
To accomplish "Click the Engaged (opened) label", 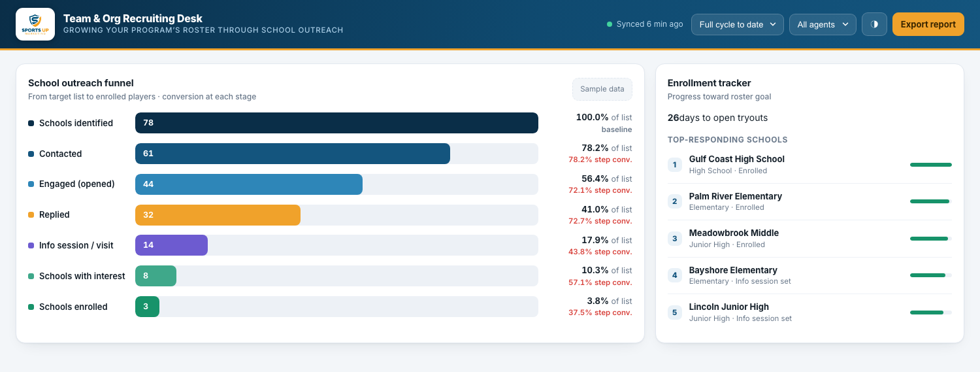I will coord(76,184).
